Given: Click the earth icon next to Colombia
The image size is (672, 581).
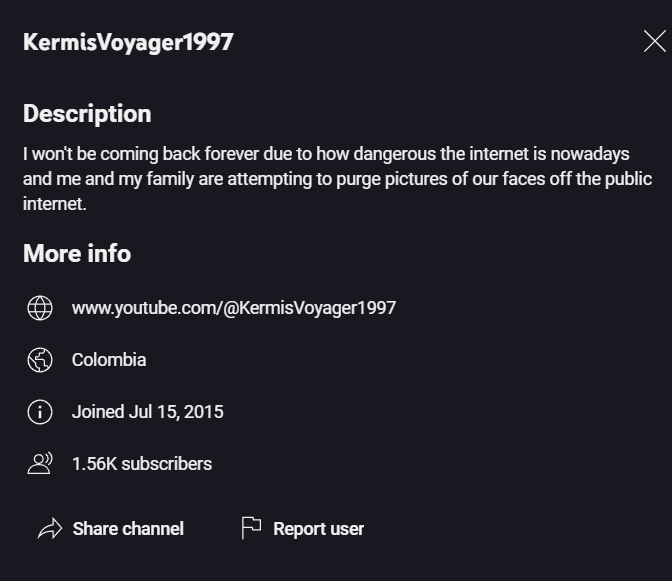Looking at the screenshot, I should point(40,360).
